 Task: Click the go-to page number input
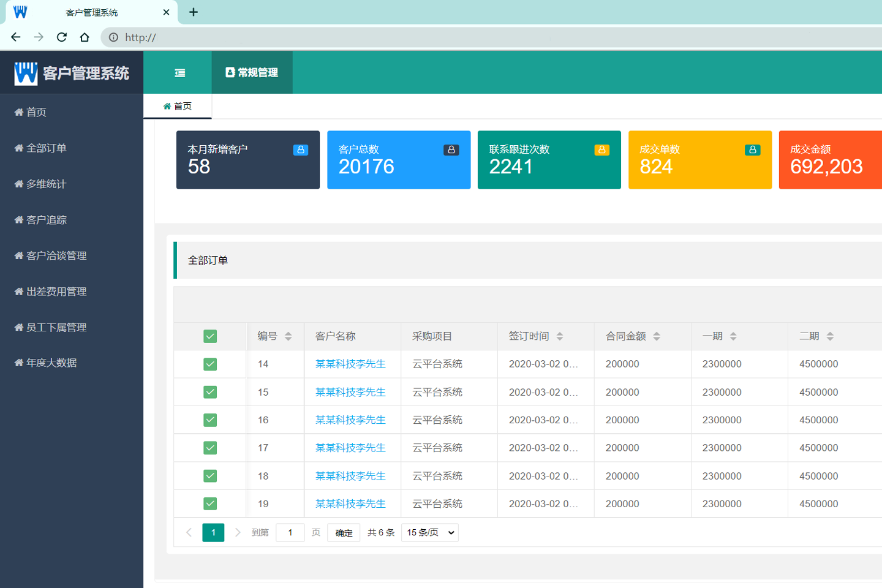[x=290, y=533]
